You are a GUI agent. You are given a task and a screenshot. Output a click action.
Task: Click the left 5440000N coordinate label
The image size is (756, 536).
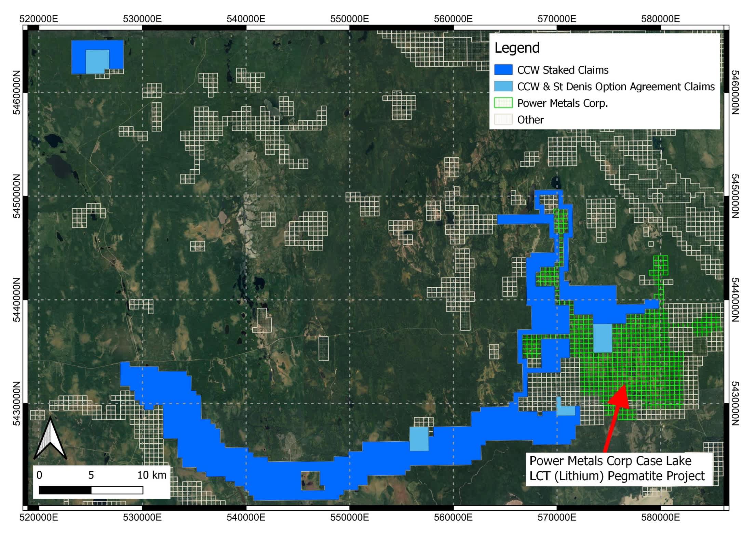click(x=16, y=300)
